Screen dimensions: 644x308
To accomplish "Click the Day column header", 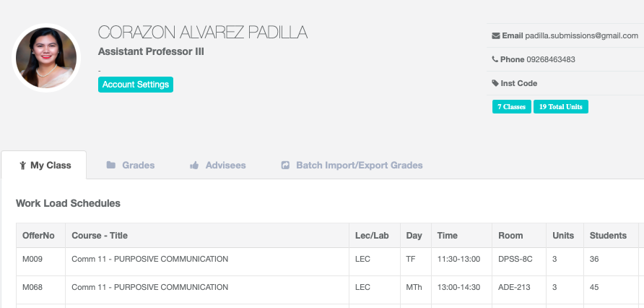I will (414, 236).
